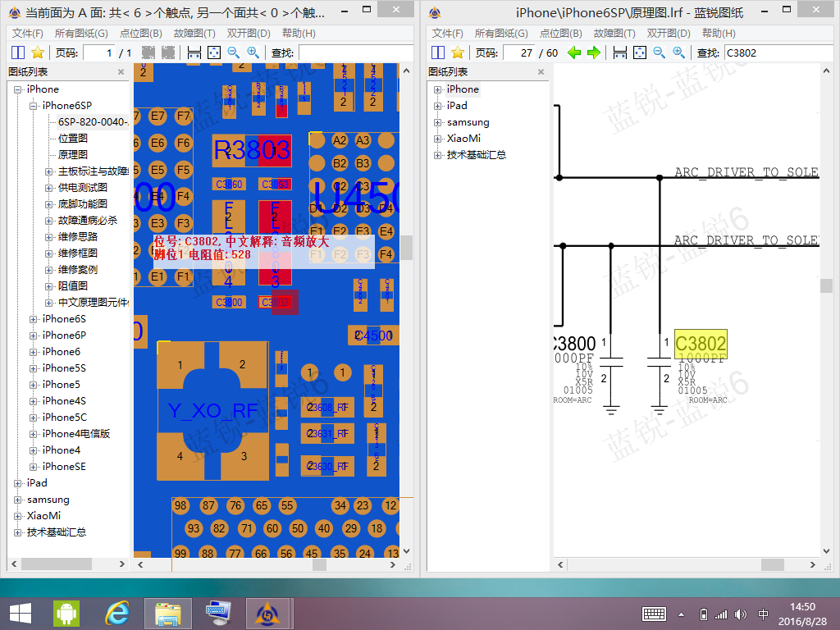Go to next page with green right arrow
The height and width of the screenshot is (630, 840).
click(594, 52)
